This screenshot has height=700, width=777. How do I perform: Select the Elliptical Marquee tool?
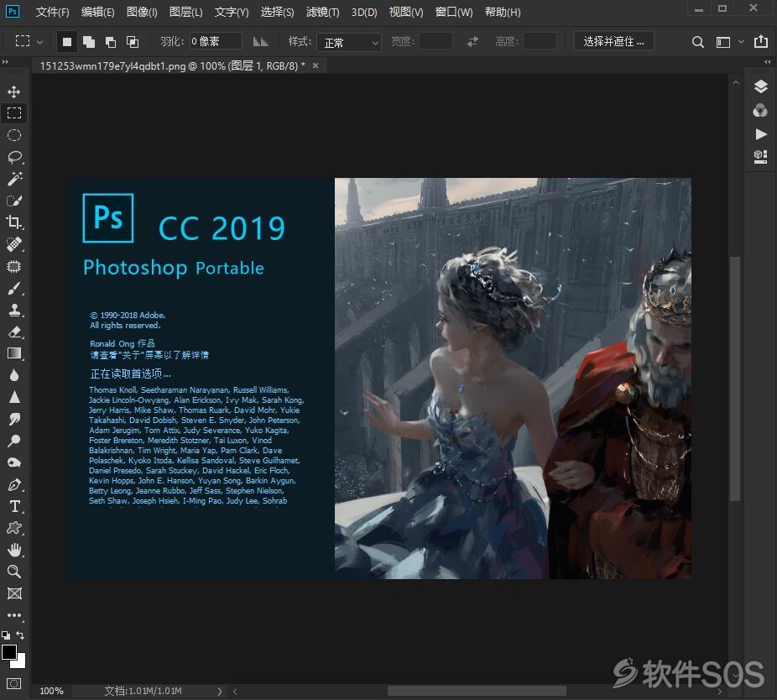coord(14,135)
